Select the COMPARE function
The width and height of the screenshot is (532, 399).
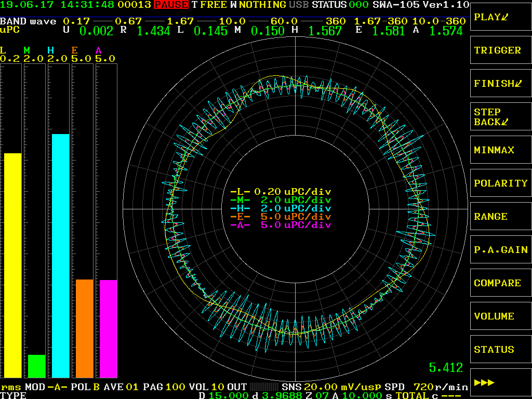[501, 283]
